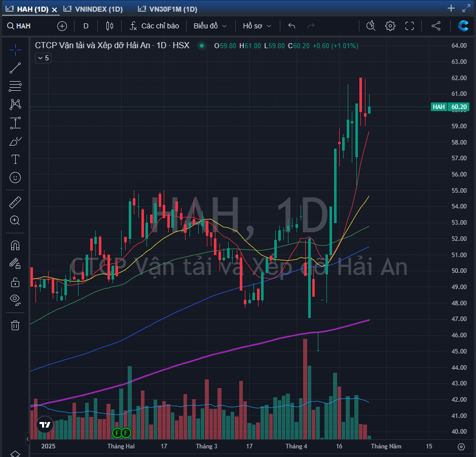
Task: Collapse the indicator legend showing 5
Action: (43, 58)
